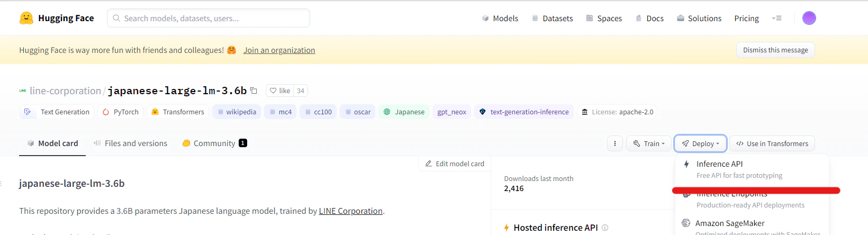The height and width of the screenshot is (235, 868).
Task: Select the text-generation-inference tag
Action: [524, 112]
